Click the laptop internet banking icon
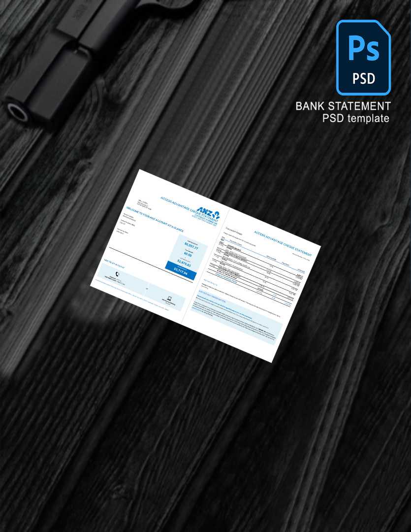 tap(169, 298)
